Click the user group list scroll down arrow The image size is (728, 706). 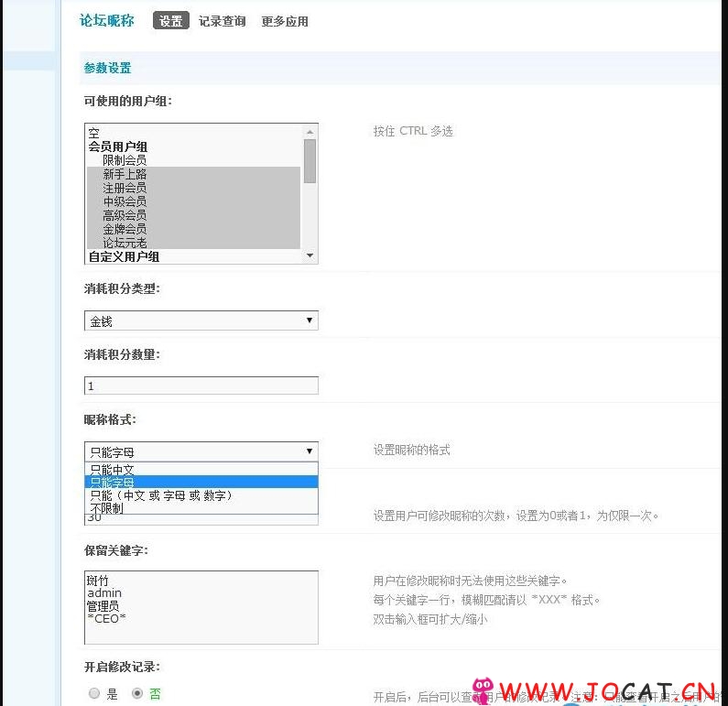coord(310,255)
